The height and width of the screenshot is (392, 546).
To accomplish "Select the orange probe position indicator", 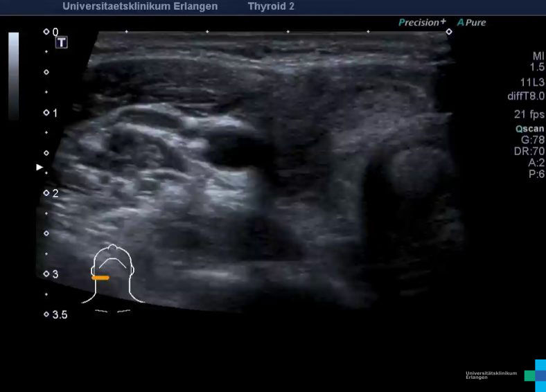I will click(100, 278).
